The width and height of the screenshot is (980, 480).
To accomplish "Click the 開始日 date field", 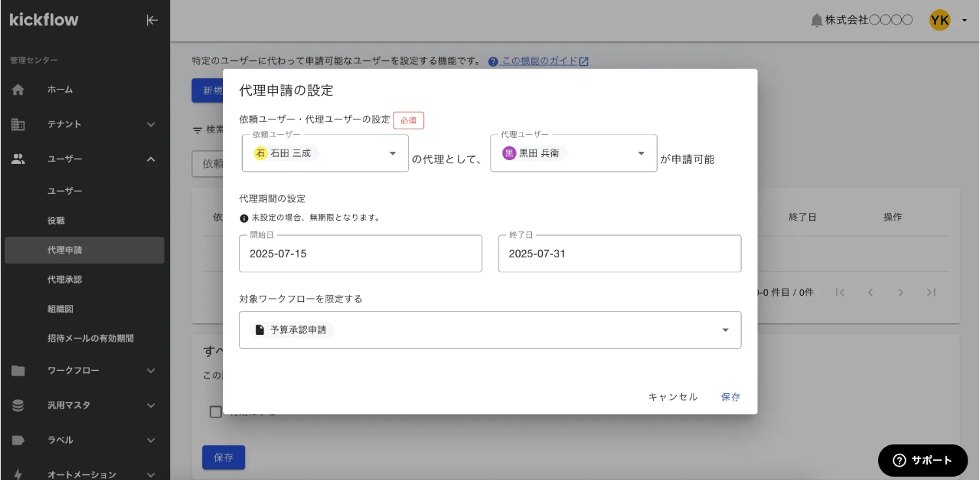I will 361,253.
